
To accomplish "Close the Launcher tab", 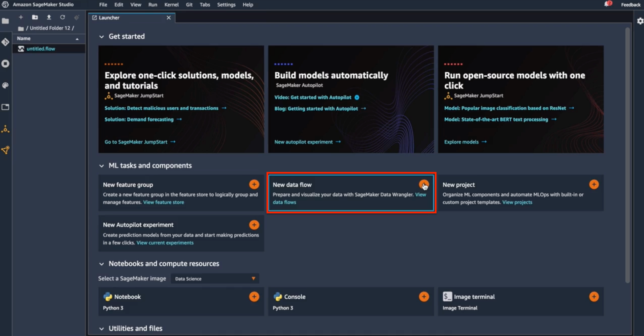I will pos(169,17).
